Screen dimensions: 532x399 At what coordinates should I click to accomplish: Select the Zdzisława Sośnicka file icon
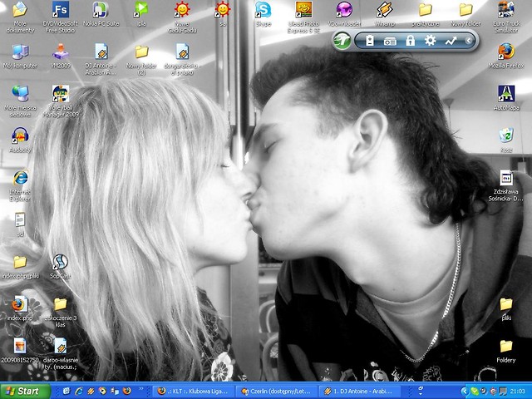click(x=506, y=185)
